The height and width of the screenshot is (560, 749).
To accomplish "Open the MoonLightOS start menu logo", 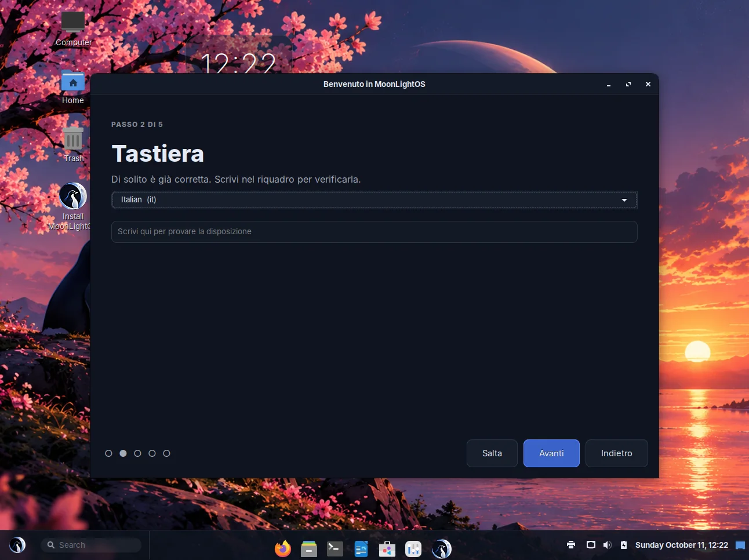I will pyautogui.click(x=17, y=545).
